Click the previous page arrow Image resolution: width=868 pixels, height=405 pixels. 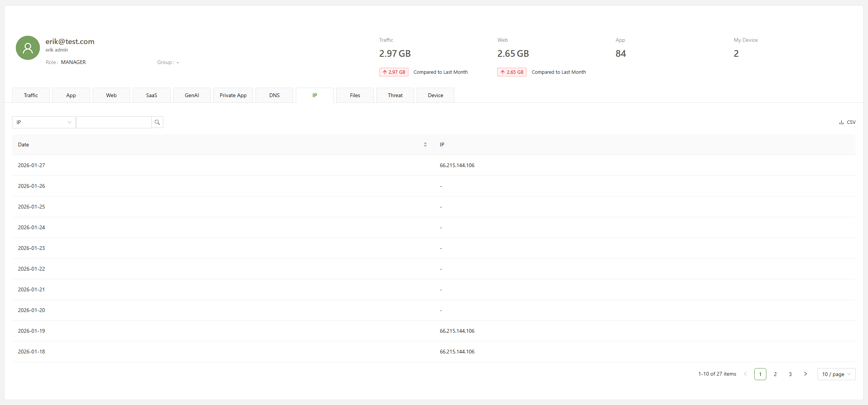pyautogui.click(x=745, y=374)
